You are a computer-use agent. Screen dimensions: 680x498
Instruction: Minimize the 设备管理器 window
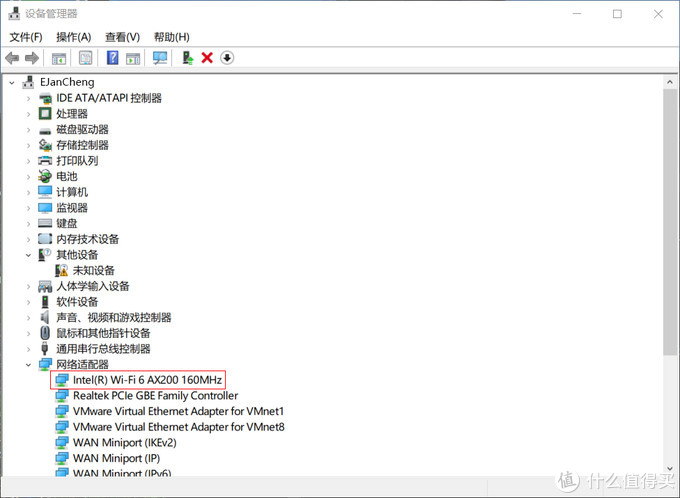point(577,14)
